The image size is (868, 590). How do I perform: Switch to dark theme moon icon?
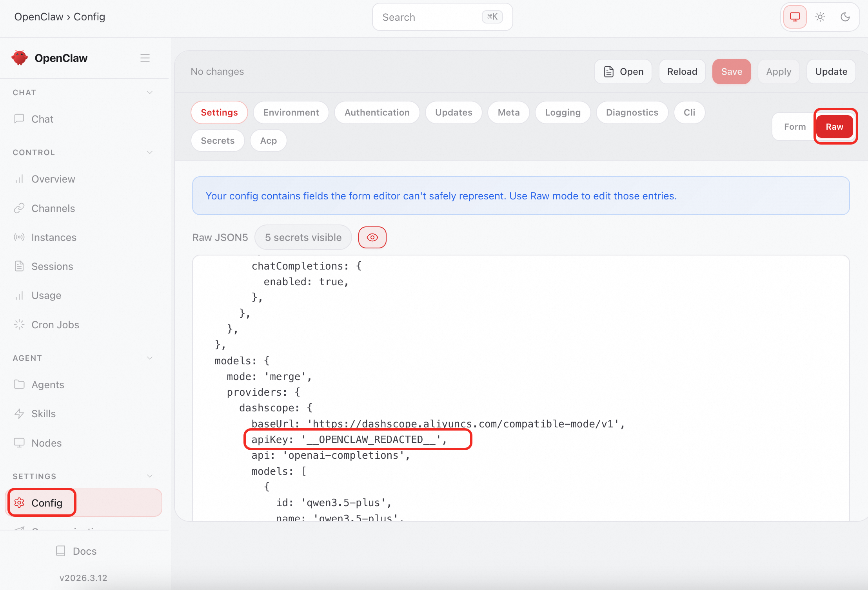pyautogui.click(x=845, y=17)
